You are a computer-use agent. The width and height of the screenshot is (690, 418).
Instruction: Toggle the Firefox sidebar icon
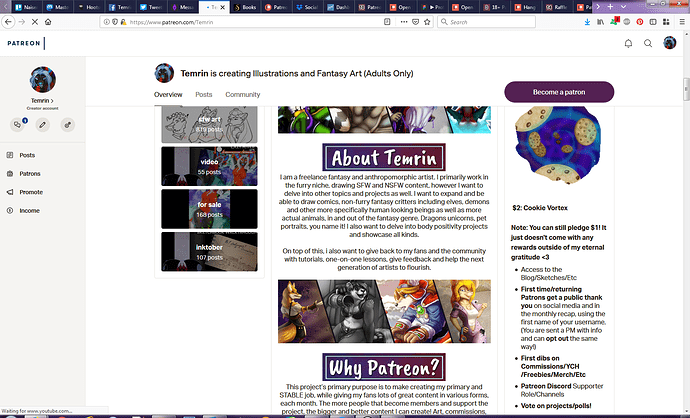(x=653, y=22)
